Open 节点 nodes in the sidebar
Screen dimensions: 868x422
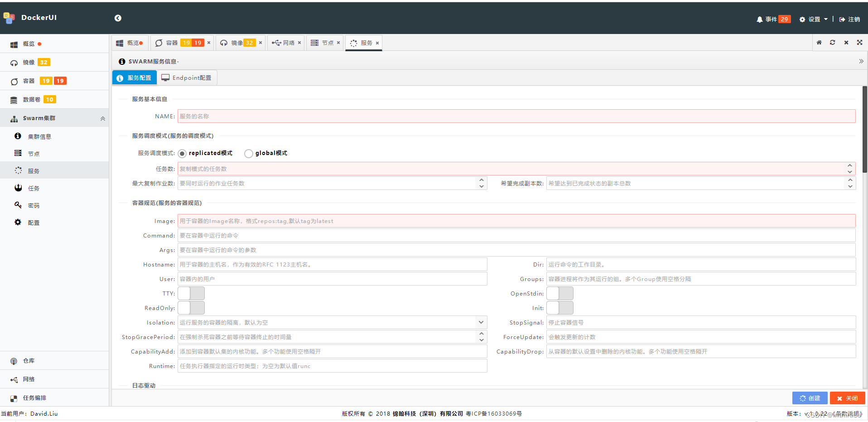point(54,154)
